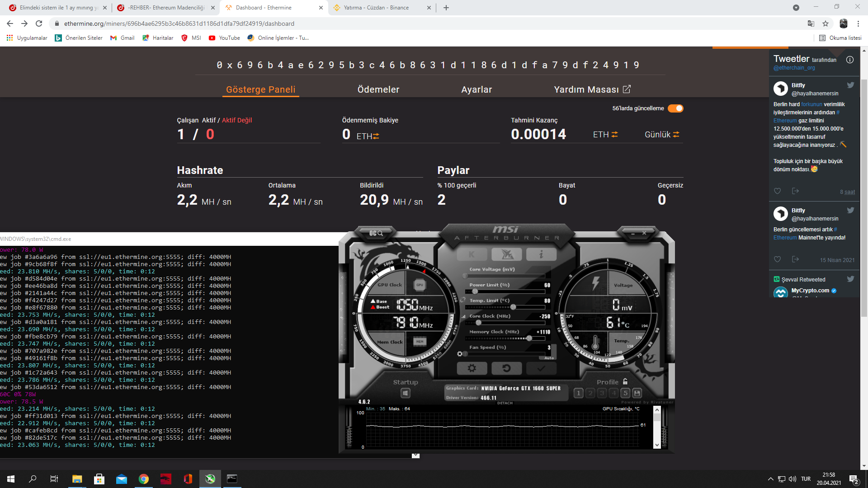The height and width of the screenshot is (488, 868).
Task: Open the fan speed gear icon
Action: click(460, 354)
